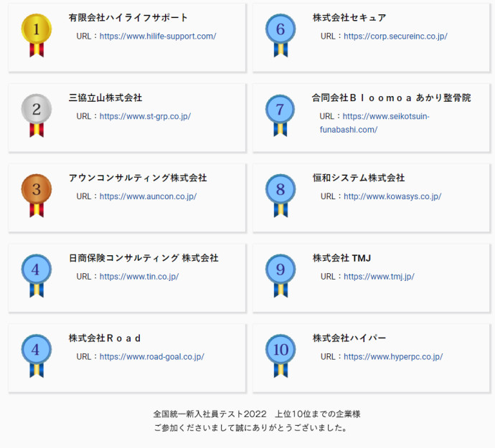Click the company name 株式会社セキュア

click(349, 18)
